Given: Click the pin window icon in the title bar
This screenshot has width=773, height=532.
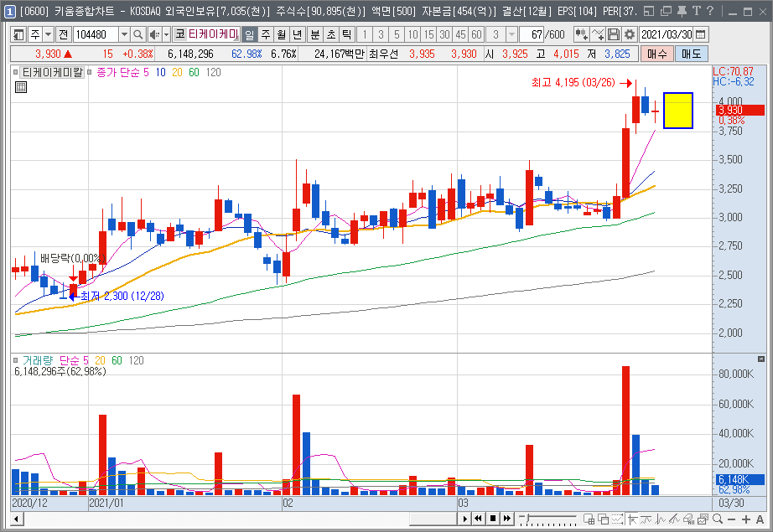Looking at the screenshot, I should 682,11.
